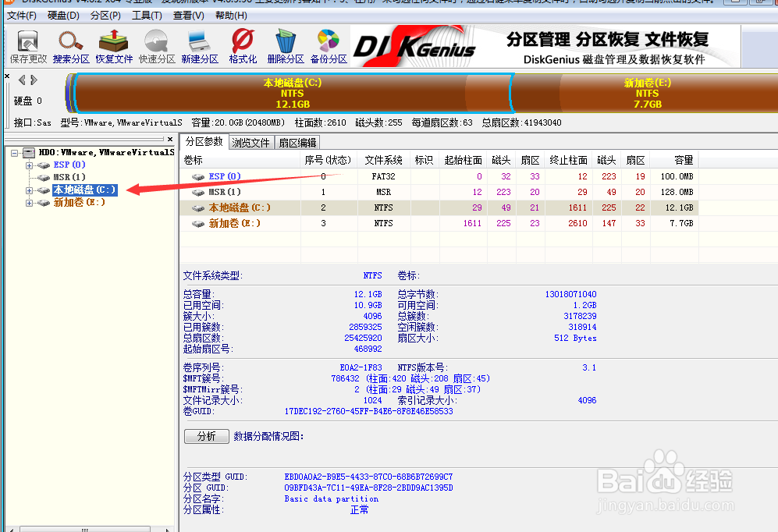Go to previous disk with left arrow
Image resolution: width=778 pixels, height=532 pixels.
click(21, 80)
